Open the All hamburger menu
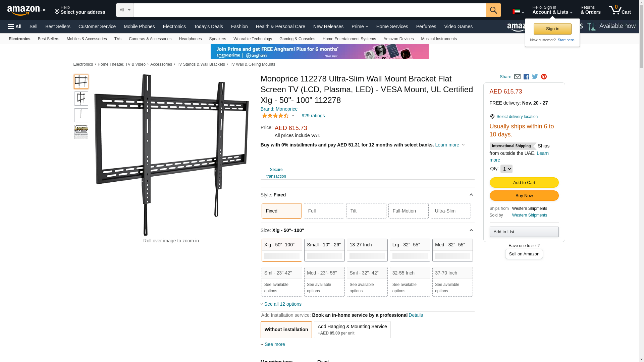The width and height of the screenshot is (644, 362). coord(15,26)
